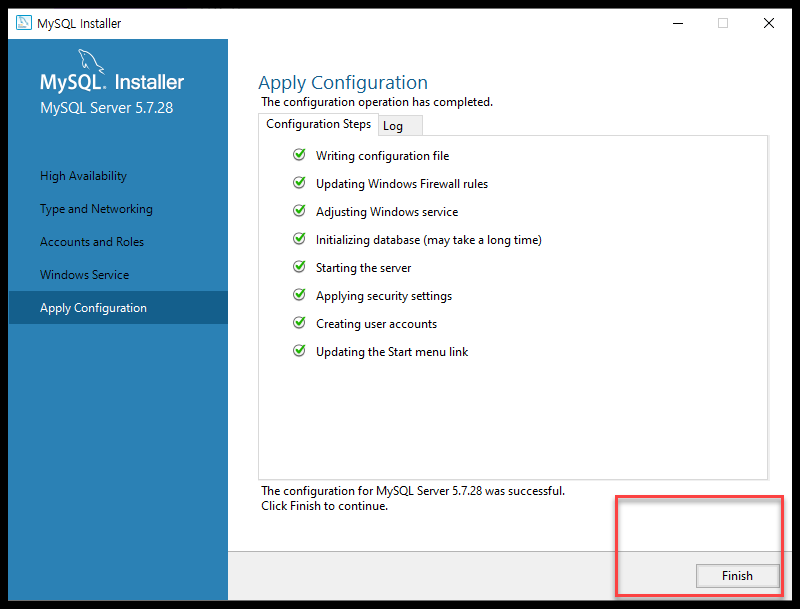Minimize the MySQL Installer window
This screenshot has width=800, height=609.
coord(678,23)
